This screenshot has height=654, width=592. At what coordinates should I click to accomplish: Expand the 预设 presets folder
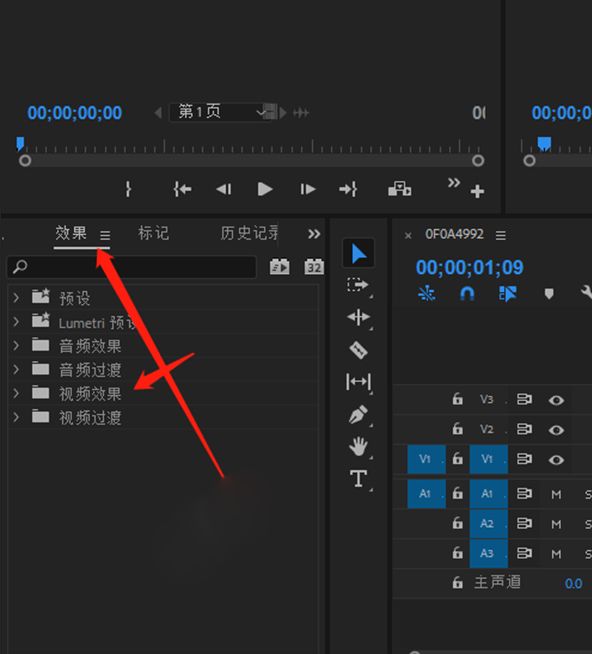(16, 298)
